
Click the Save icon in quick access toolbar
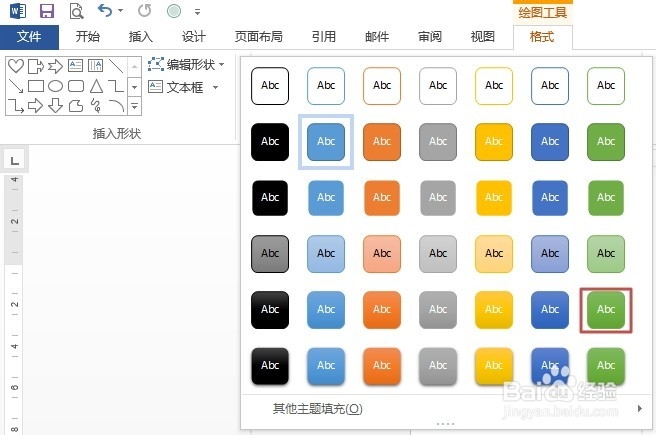pyautogui.click(x=47, y=11)
